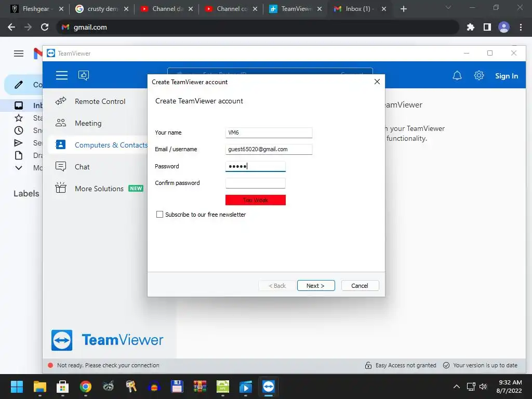Click Sign In in TeamViewer header
The width and height of the screenshot is (532, 399).
click(x=506, y=76)
